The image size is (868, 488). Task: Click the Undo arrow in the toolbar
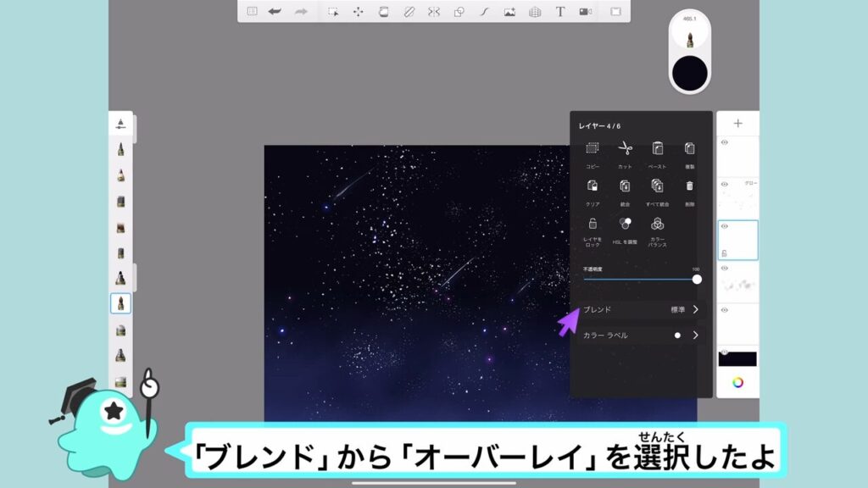pos(275,12)
